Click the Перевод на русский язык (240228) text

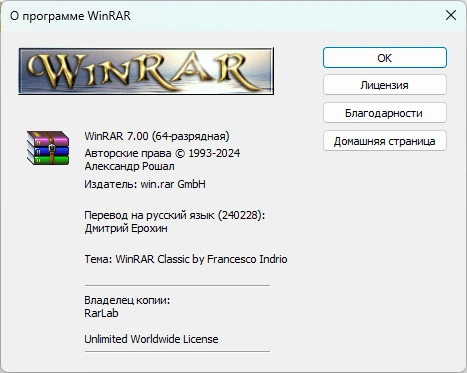click(174, 215)
